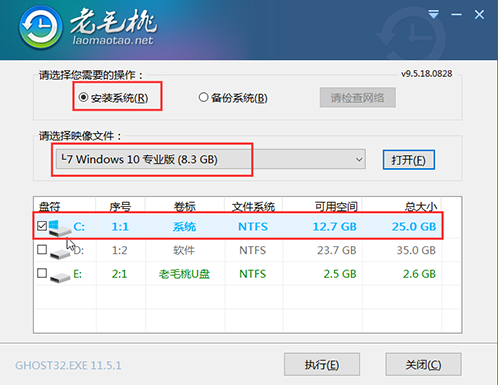Click the 25.0 GB total size value

point(414,227)
